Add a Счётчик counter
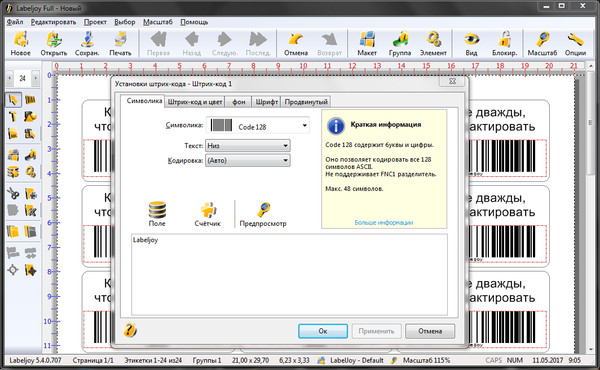Image resolution: width=600 pixels, height=370 pixels. click(208, 214)
